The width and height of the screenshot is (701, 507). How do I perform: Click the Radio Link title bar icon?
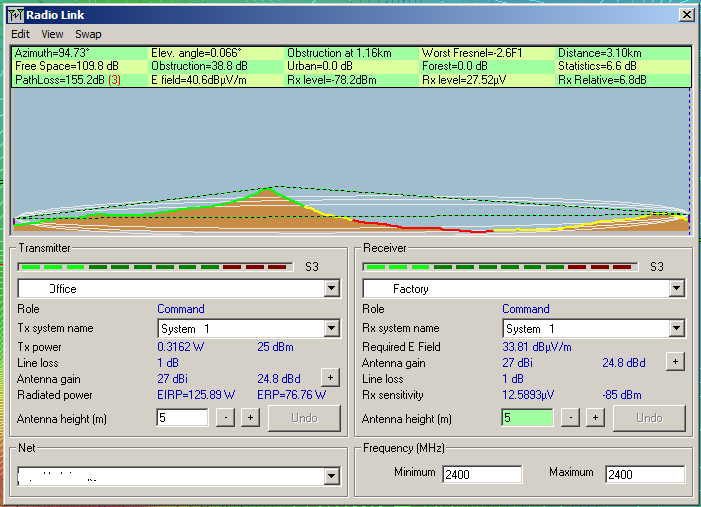15,15
